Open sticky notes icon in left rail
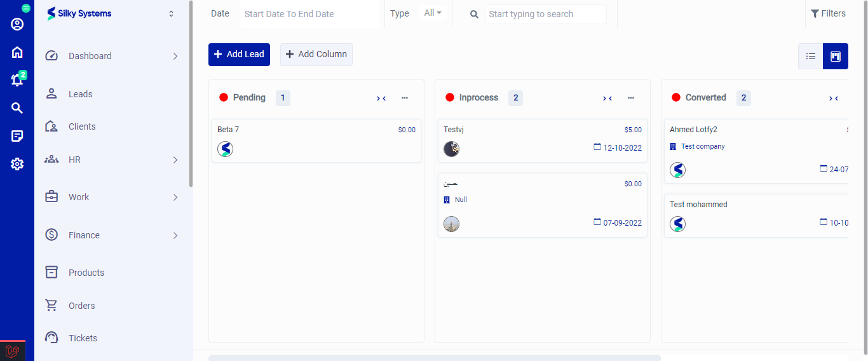Screen dimensions: 868x361 tap(17, 136)
